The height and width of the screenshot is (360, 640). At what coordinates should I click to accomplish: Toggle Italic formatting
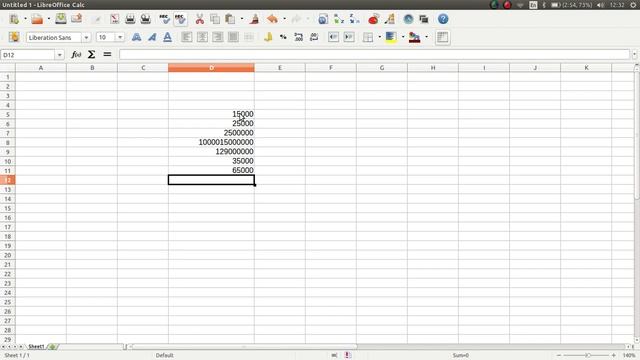tap(152, 37)
